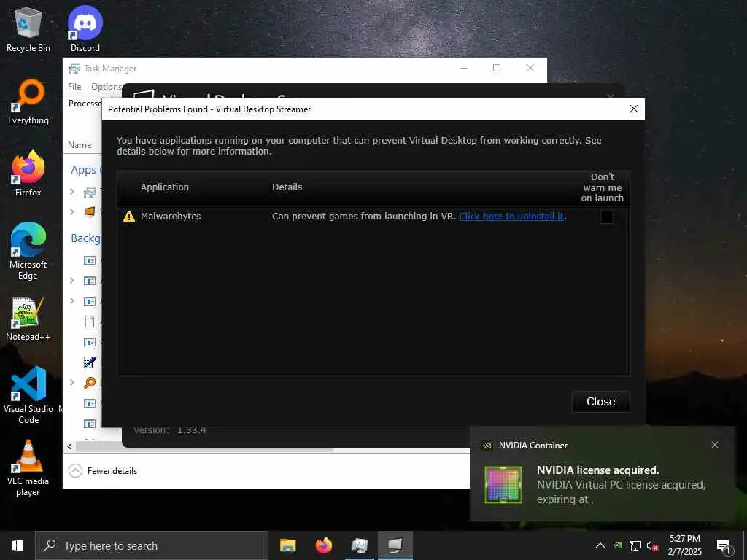Viewport: 747px width, 560px height.
Task: Click the Application column header
Action: click(164, 187)
